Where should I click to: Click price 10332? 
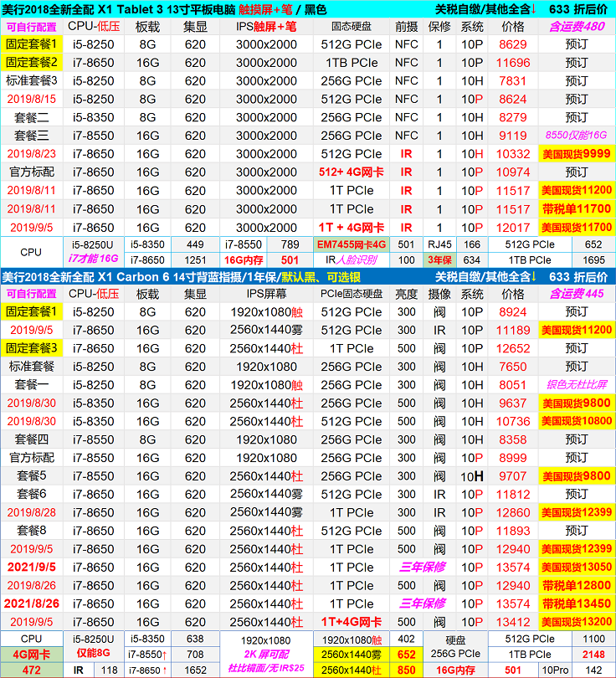pyautogui.click(x=513, y=154)
